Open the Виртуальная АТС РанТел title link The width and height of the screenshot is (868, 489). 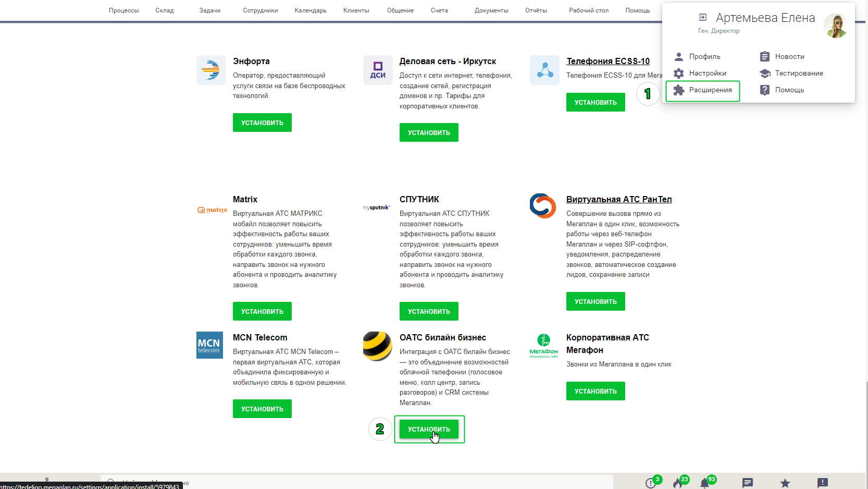[619, 199]
